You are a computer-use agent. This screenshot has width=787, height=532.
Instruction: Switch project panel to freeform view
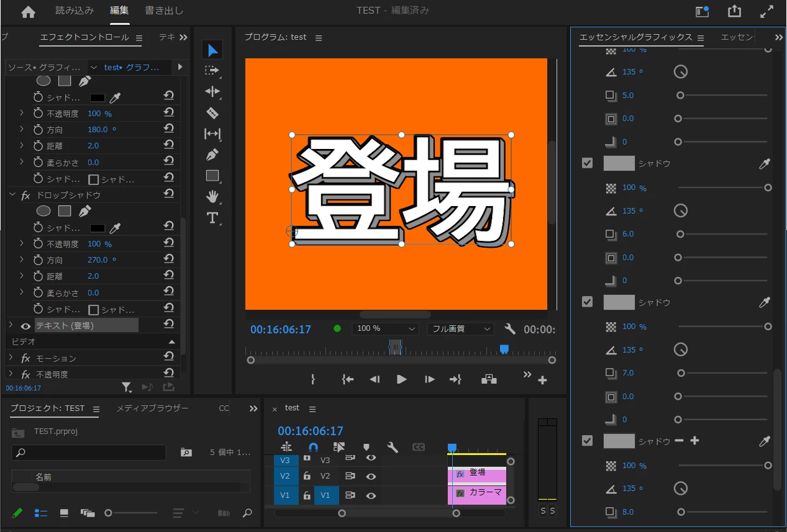87,513
